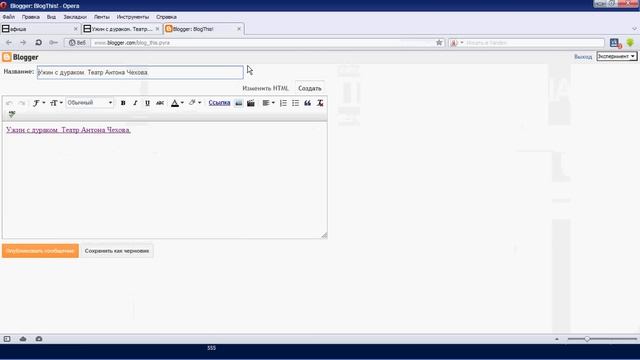Screen dimensions: 640x360
Task: Close the "Blogger: BlogThis!" tab
Action: pyautogui.click(x=239, y=29)
